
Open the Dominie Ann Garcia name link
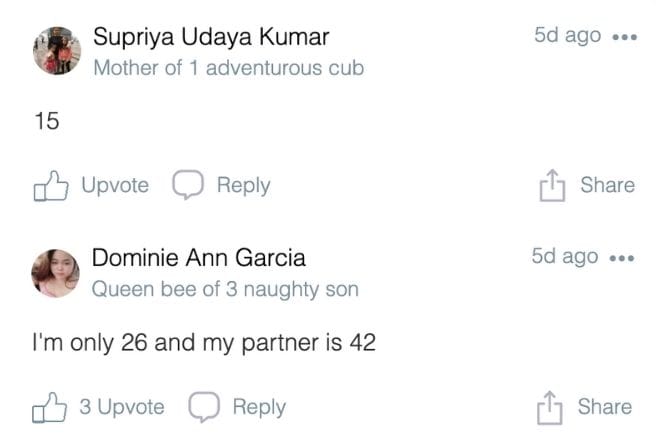199,258
